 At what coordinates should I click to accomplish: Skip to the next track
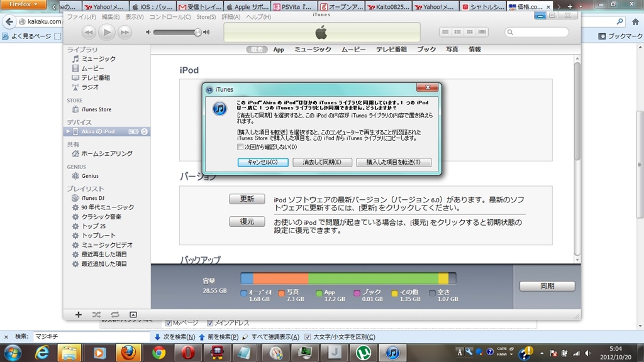pos(125,32)
